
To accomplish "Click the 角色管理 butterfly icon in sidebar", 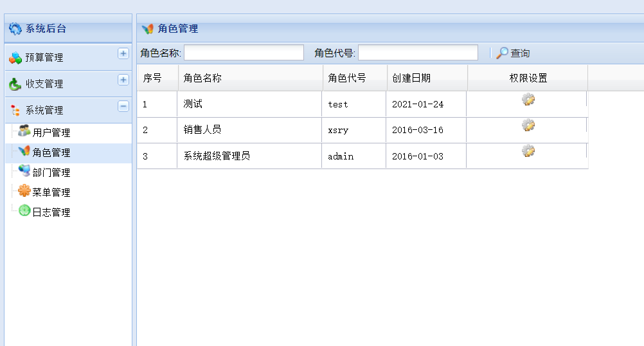I will [x=24, y=150].
